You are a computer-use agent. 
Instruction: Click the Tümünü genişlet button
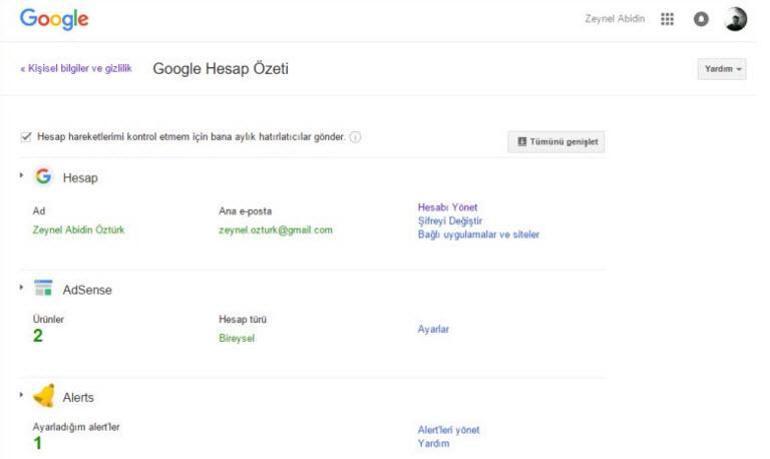[x=556, y=142]
